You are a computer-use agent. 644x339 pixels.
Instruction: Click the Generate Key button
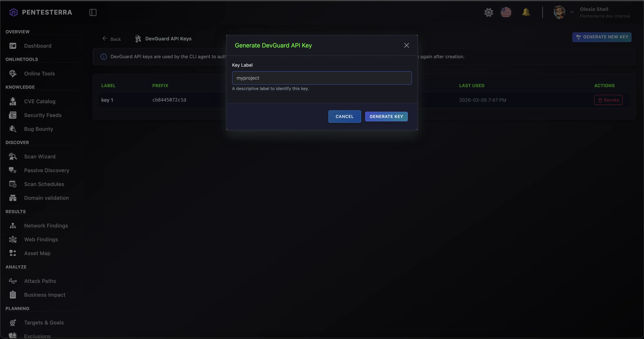386,116
